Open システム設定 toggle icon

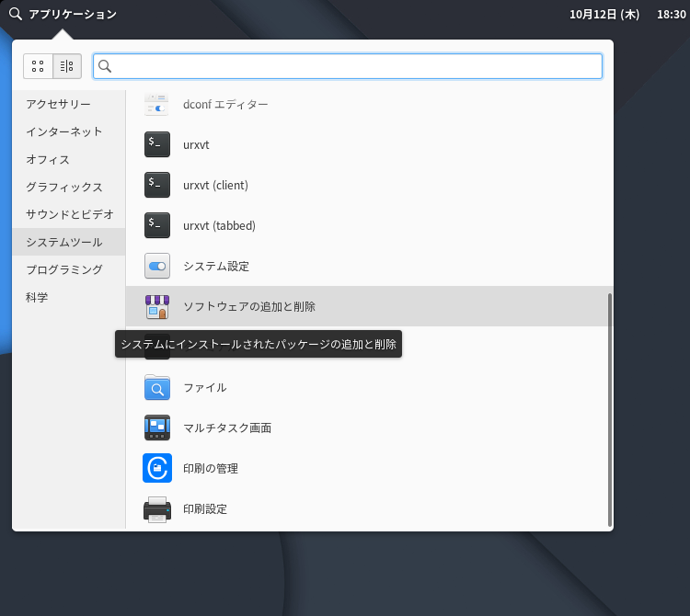point(157,266)
